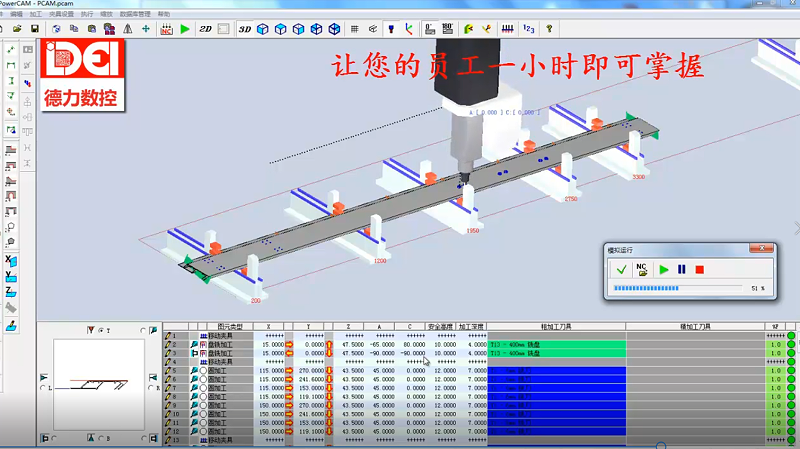Pause the running simulation
Viewport: 800px width, 449px height.
(682, 269)
